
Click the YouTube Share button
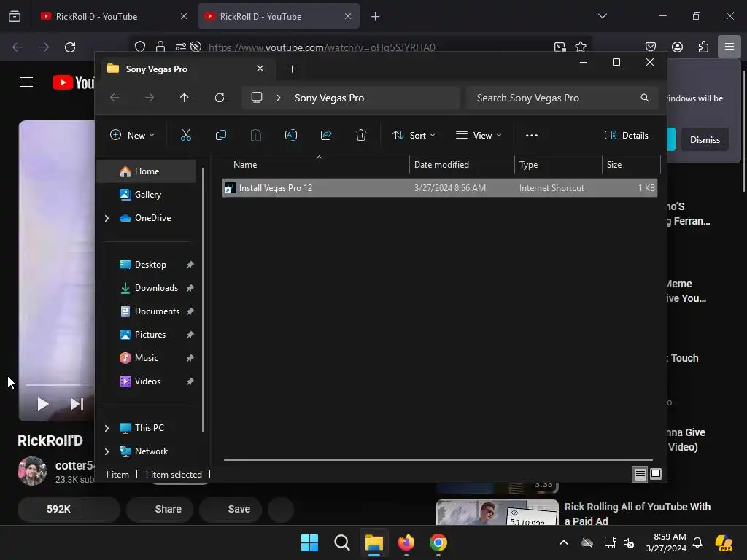(x=160, y=509)
